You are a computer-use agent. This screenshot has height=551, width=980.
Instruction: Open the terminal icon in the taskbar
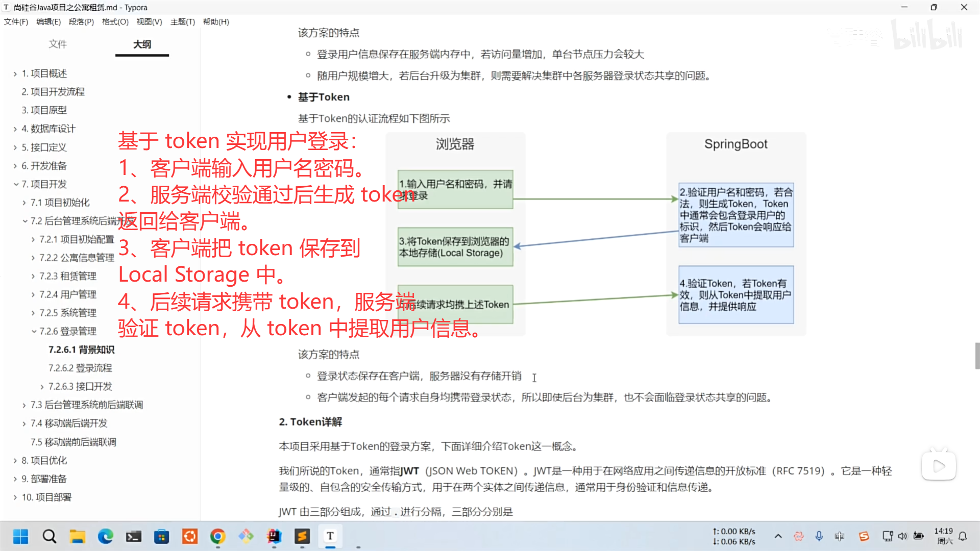(134, 536)
